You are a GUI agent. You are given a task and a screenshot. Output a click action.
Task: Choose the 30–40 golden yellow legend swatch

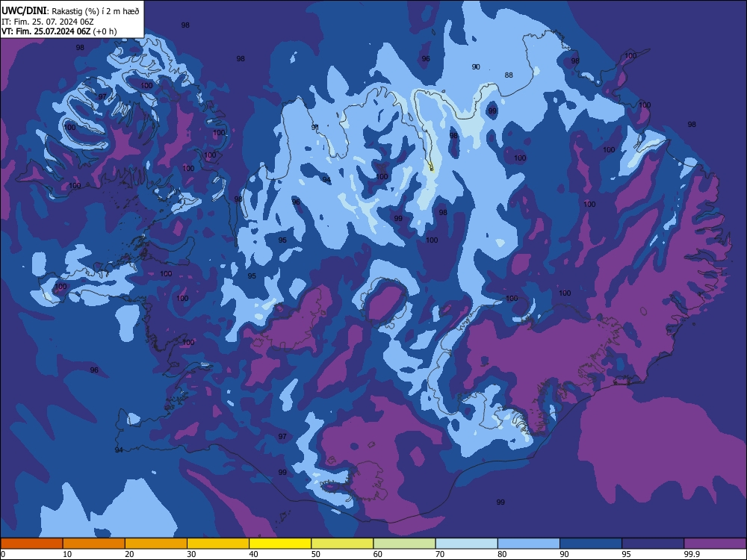(218, 544)
